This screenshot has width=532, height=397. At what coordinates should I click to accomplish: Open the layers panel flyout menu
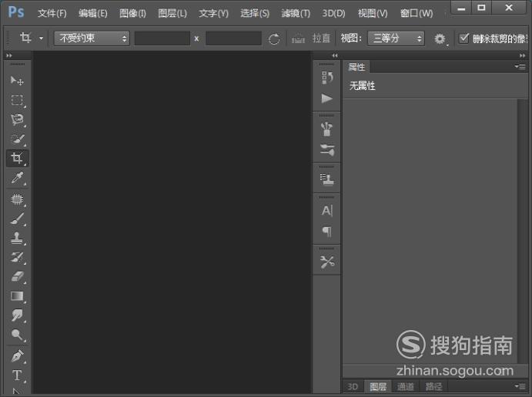click(x=520, y=385)
